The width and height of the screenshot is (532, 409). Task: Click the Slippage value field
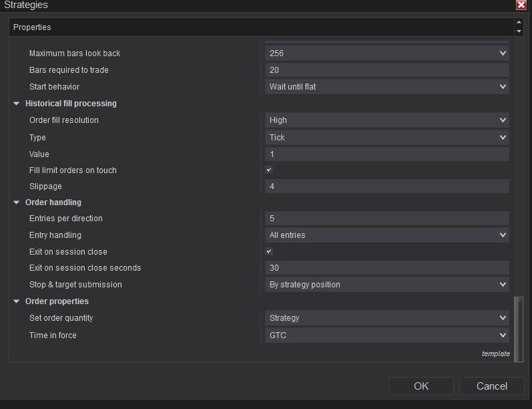[x=387, y=186]
